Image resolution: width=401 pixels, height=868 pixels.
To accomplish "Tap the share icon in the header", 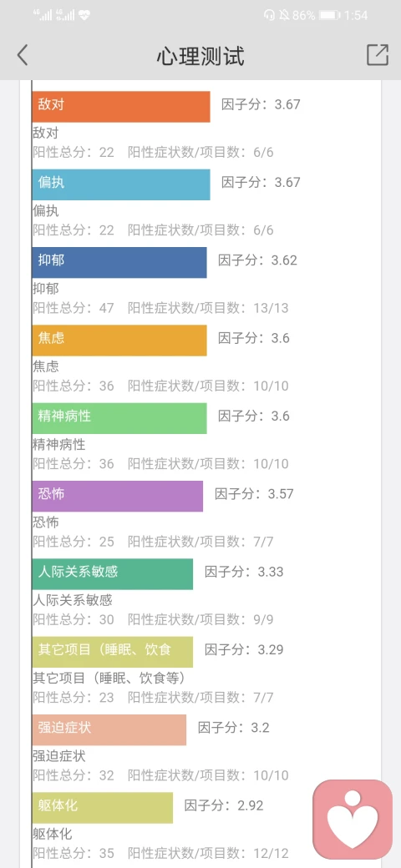I will pyautogui.click(x=377, y=55).
